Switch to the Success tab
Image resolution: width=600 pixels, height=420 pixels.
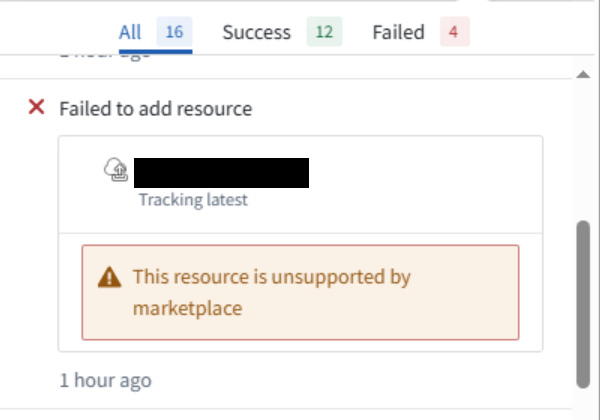pyautogui.click(x=282, y=32)
